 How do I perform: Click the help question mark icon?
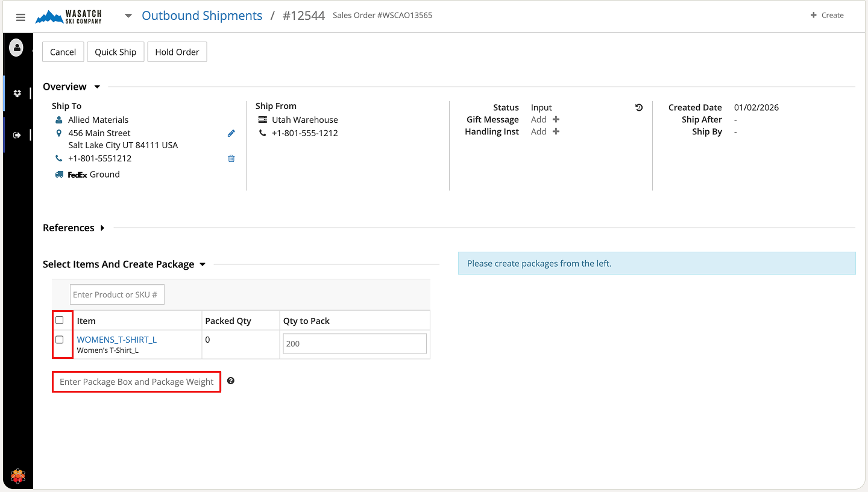point(231,381)
